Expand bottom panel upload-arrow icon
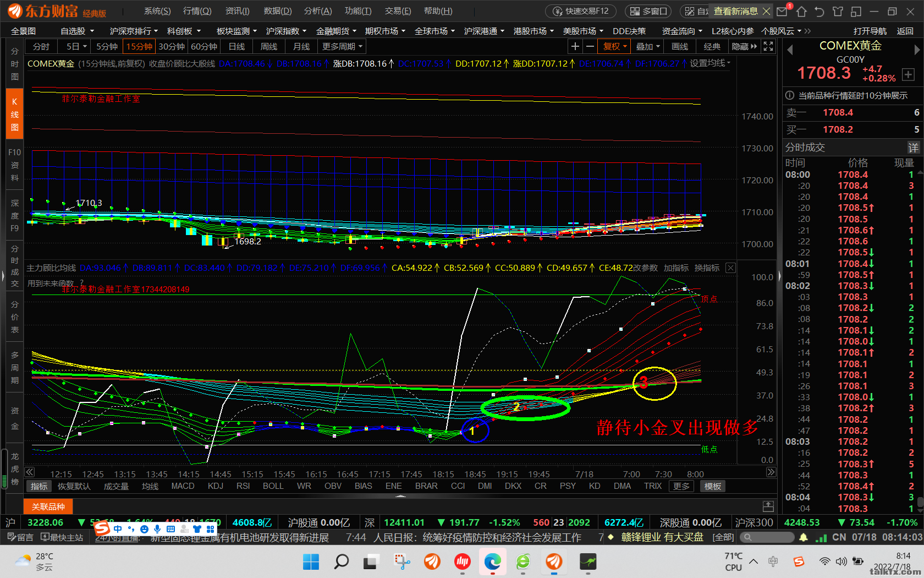 768,506
